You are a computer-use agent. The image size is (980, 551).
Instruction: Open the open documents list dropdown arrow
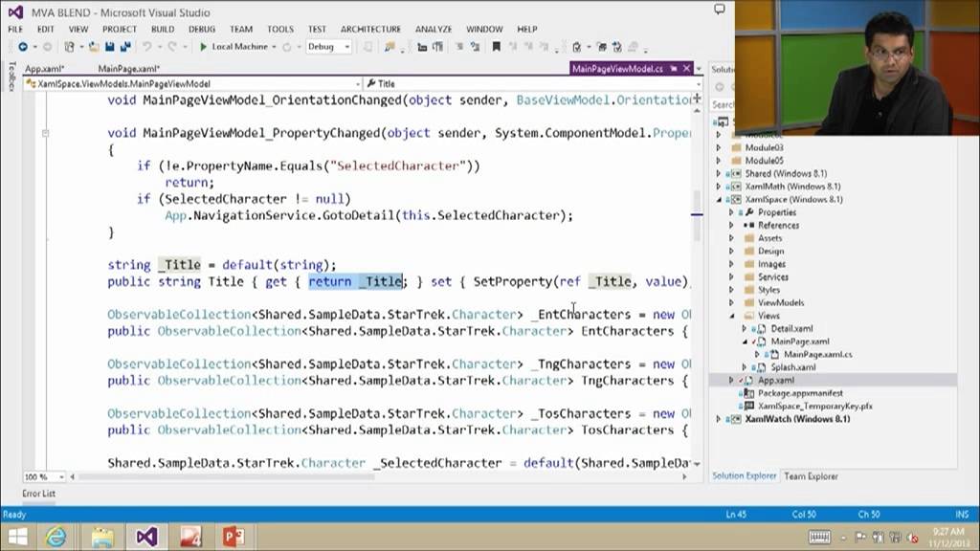(699, 69)
